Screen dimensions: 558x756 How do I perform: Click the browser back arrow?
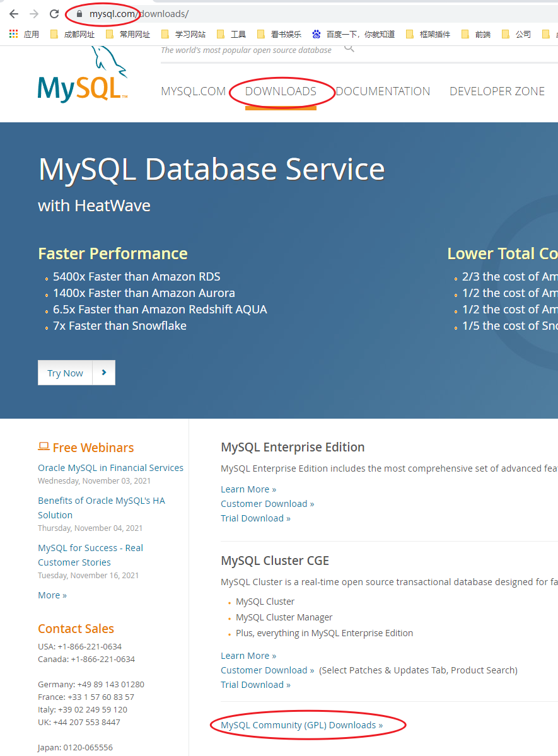click(14, 14)
